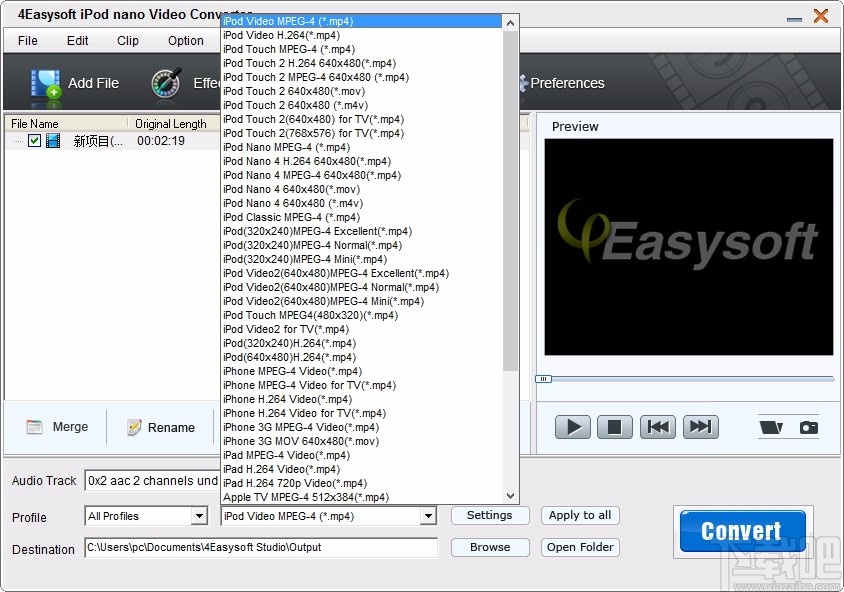Viewport: 844px width, 592px height.
Task: Click the Open Folder button
Action: (579, 547)
